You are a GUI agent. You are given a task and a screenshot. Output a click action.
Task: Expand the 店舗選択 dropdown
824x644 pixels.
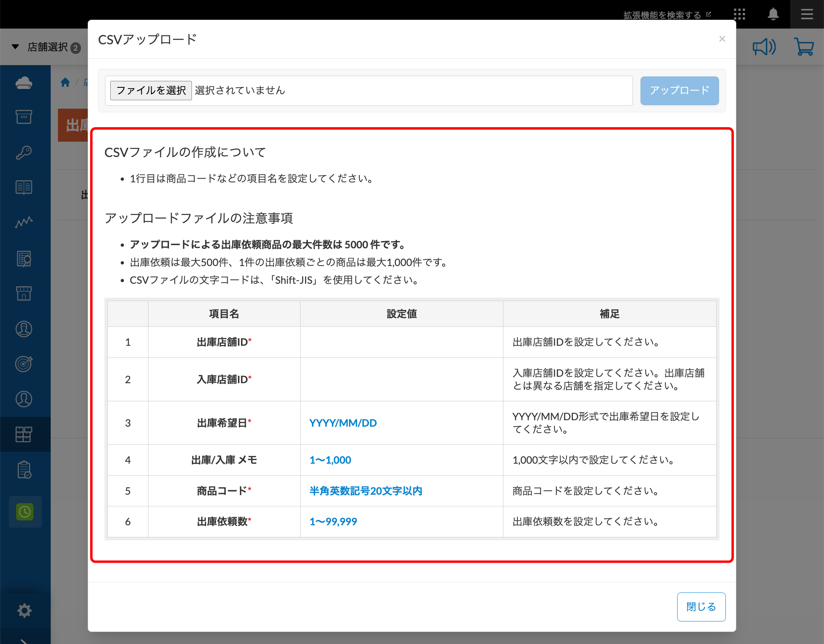(x=46, y=47)
